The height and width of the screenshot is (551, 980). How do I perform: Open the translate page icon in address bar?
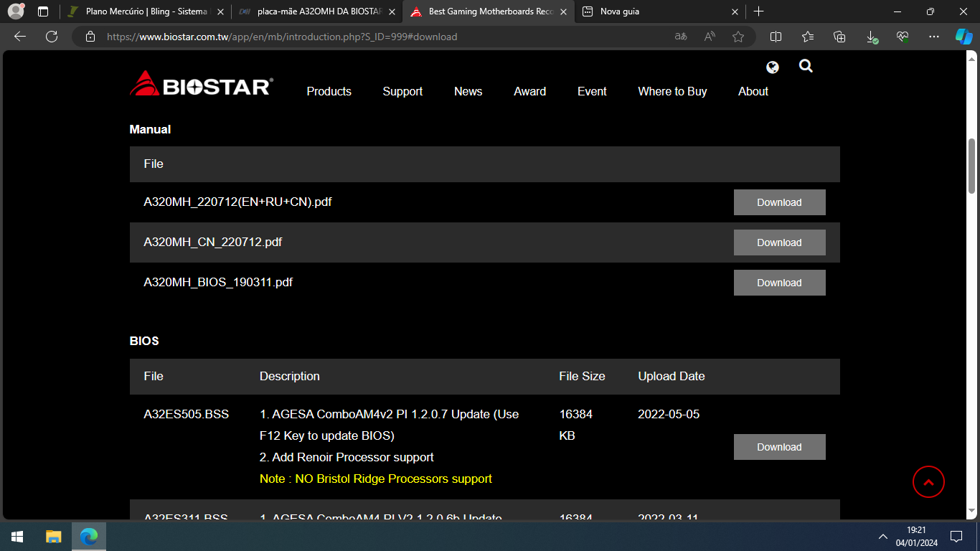(x=681, y=37)
